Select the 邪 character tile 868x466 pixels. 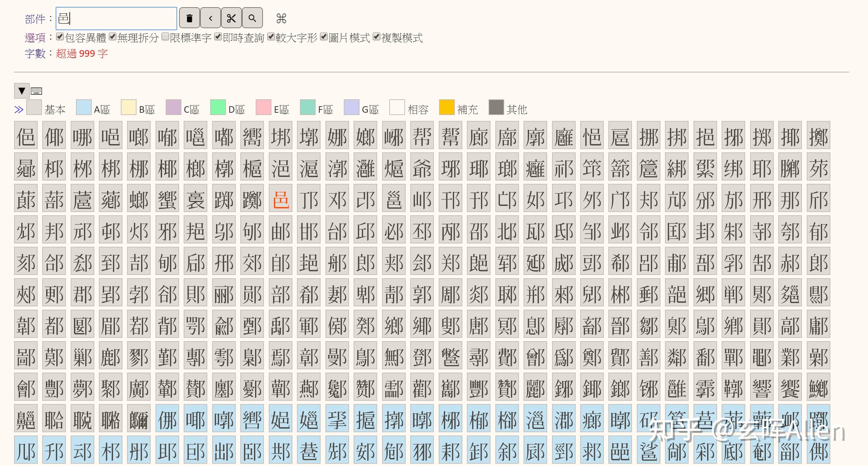pyautogui.click(x=167, y=230)
